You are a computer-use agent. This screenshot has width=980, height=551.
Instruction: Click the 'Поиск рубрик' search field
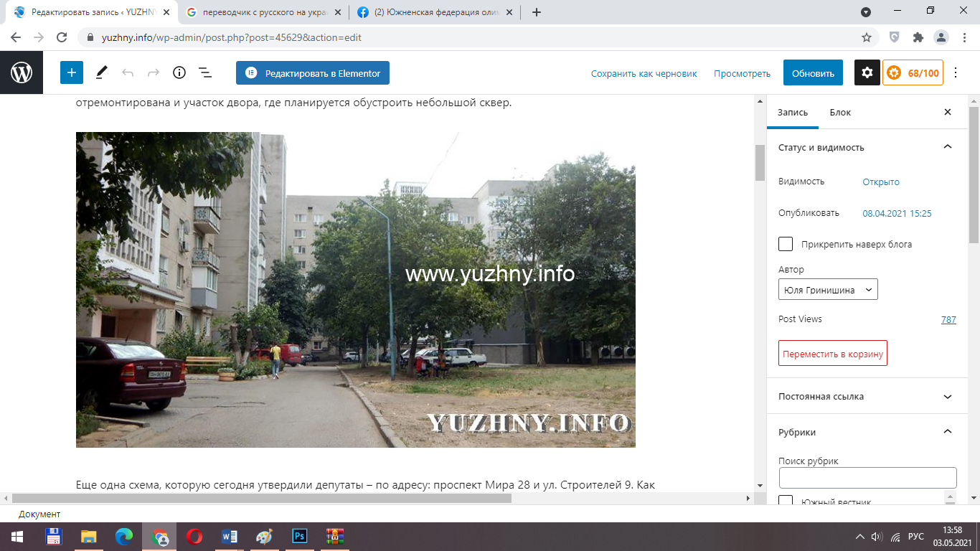[867, 478]
